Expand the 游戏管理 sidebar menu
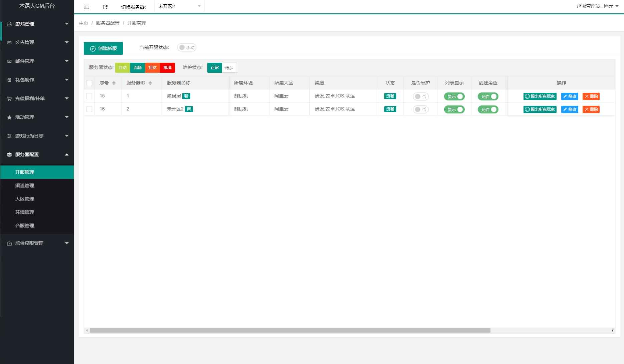 pos(37,24)
